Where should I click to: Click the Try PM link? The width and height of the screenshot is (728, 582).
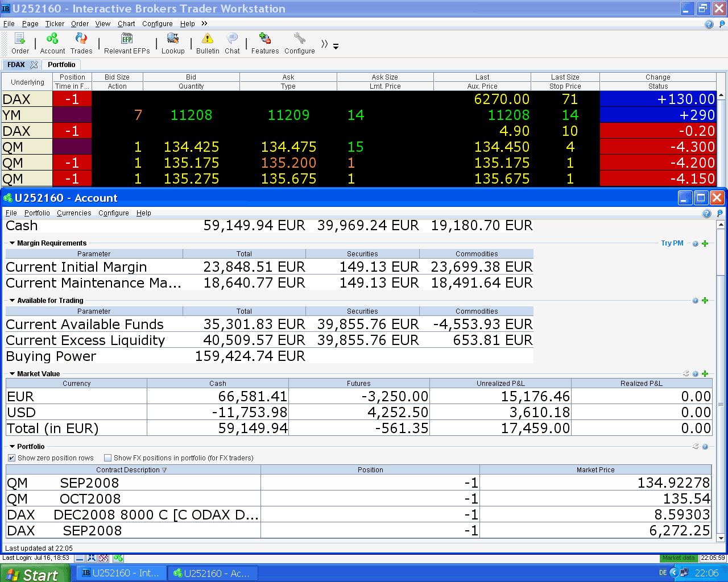(x=672, y=243)
